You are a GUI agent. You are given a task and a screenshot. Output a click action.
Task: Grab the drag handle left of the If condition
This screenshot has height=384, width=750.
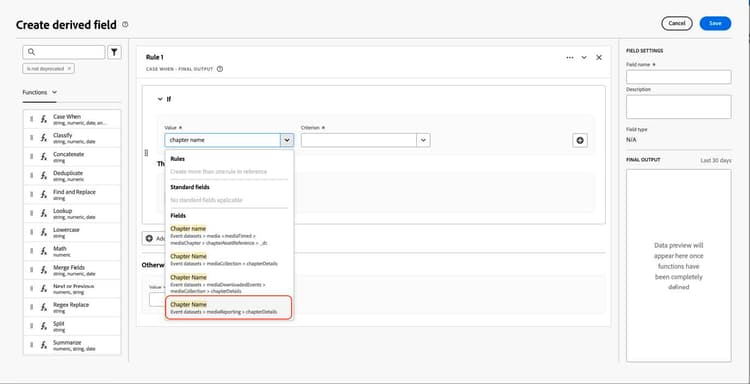(146, 153)
